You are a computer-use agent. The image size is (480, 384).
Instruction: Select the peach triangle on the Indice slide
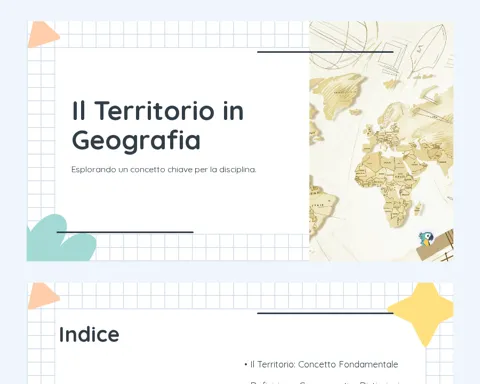pyautogui.click(x=43, y=296)
